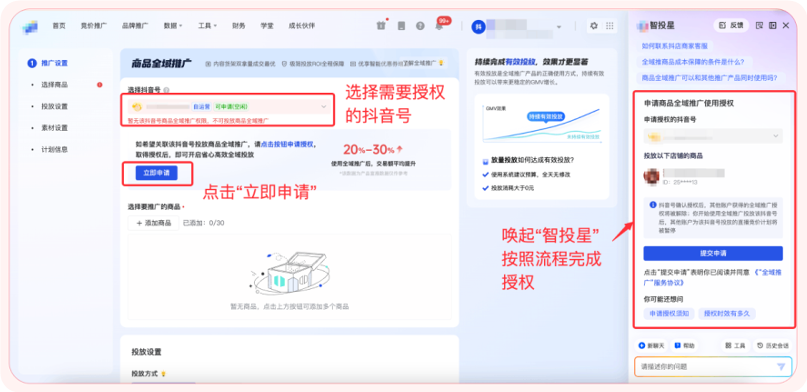The image size is (807, 392).
Task: Jump to 选择商品 in sidebar
Action: [55, 85]
